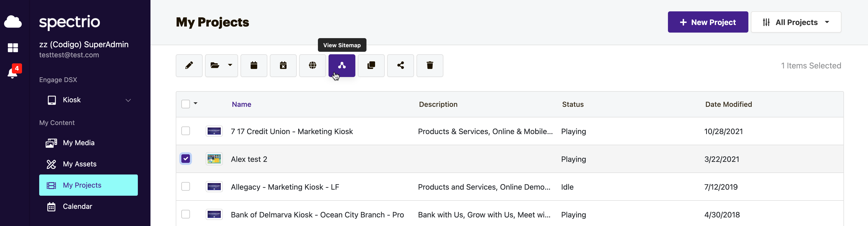Open Bank of Delmarva Kiosk thumbnail

click(x=214, y=215)
